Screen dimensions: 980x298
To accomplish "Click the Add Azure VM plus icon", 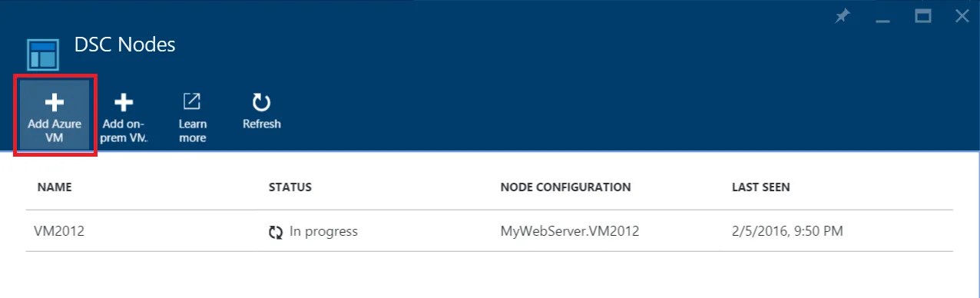I will click(x=54, y=102).
